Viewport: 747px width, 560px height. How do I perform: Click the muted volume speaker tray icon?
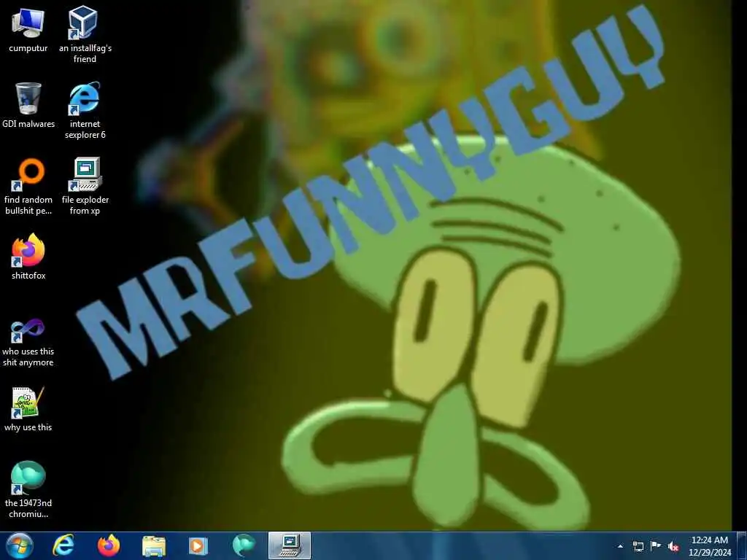(673, 546)
